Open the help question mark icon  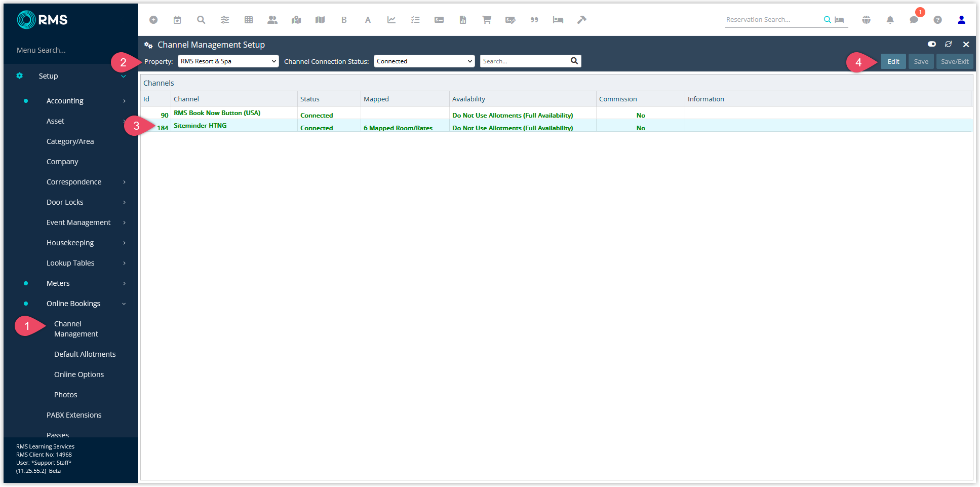click(937, 20)
